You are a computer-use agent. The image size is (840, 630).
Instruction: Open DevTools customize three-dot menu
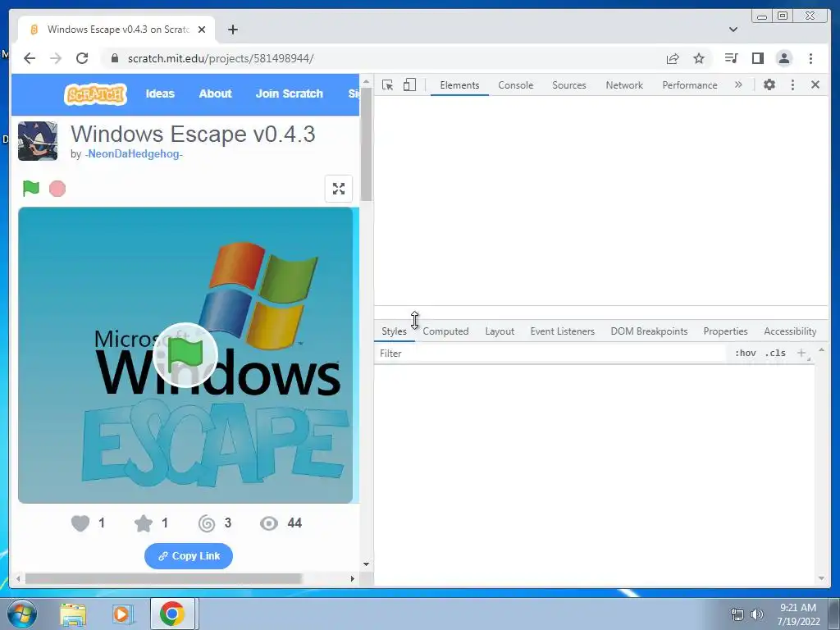click(x=793, y=84)
